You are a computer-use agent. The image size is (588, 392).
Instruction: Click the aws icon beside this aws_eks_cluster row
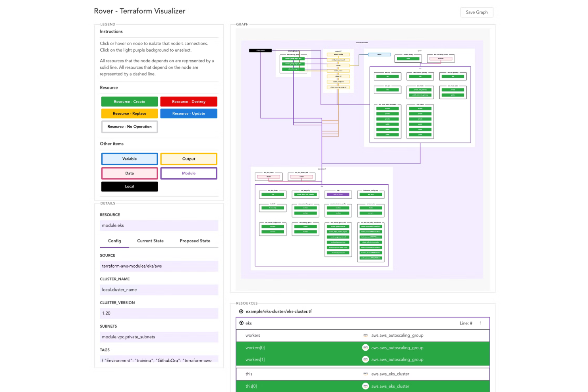click(366, 374)
